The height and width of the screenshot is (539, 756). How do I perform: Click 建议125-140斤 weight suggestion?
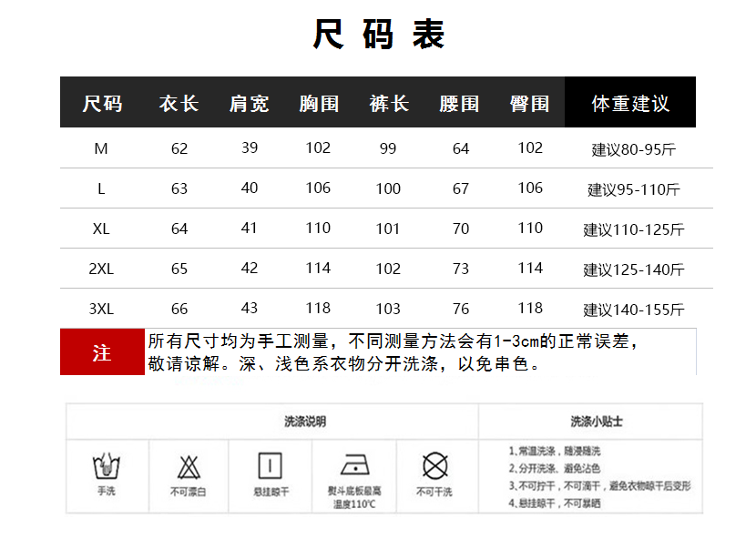(x=634, y=269)
